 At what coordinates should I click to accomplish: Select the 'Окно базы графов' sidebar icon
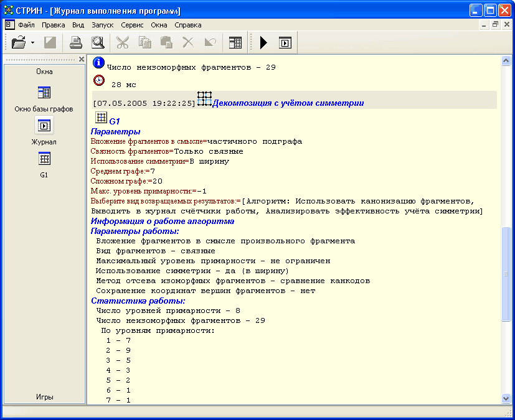[x=44, y=93]
